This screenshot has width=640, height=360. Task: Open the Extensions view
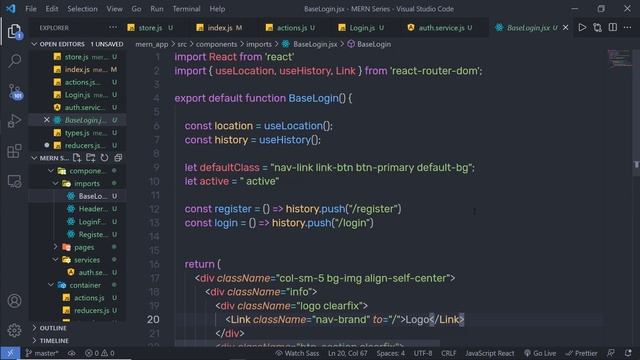15,151
